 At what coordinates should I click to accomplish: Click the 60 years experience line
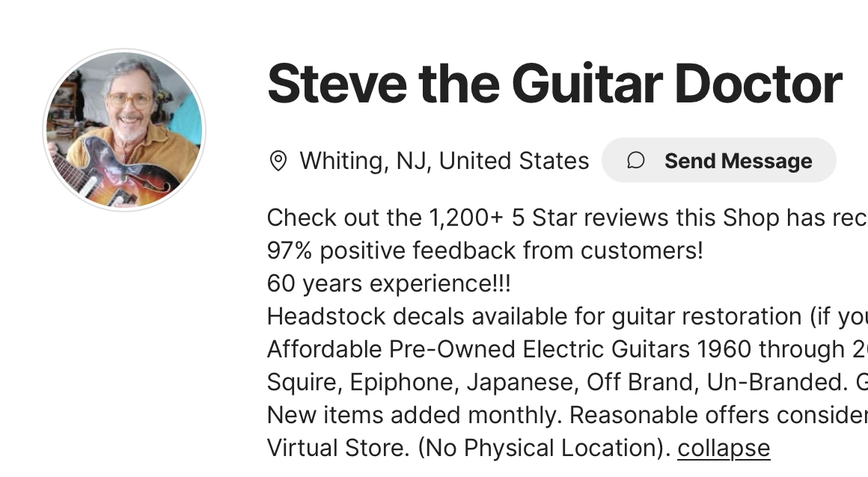[x=389, y=283]
